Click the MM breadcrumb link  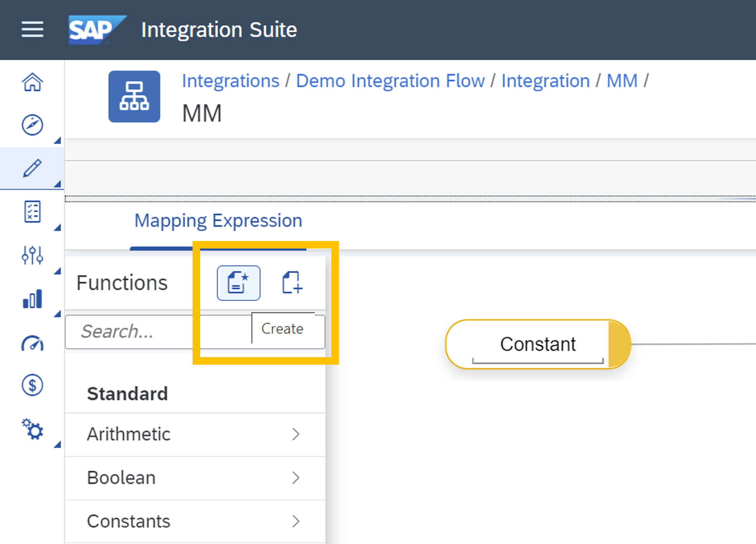pyautogui.click(x=622, y=81)
